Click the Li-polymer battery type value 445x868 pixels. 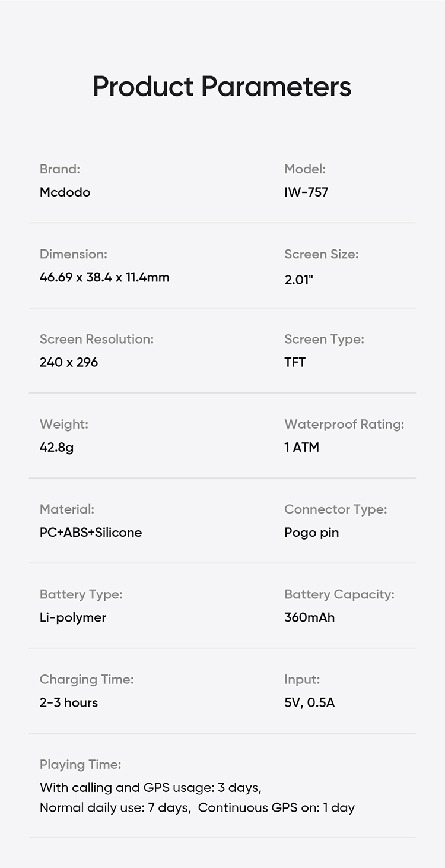tap(73, 617)
